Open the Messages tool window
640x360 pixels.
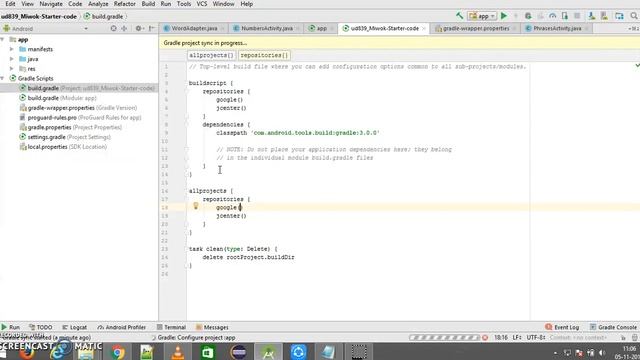pyautogui.click(x=212, y=327)
